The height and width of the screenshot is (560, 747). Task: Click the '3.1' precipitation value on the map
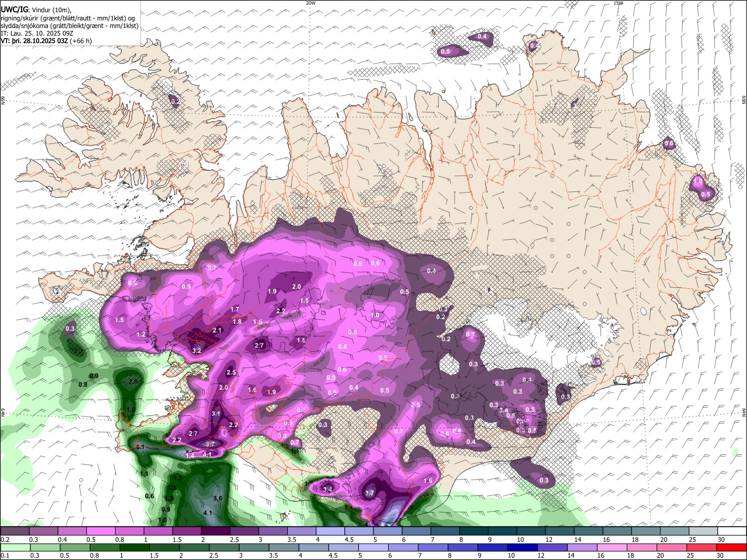216,414
